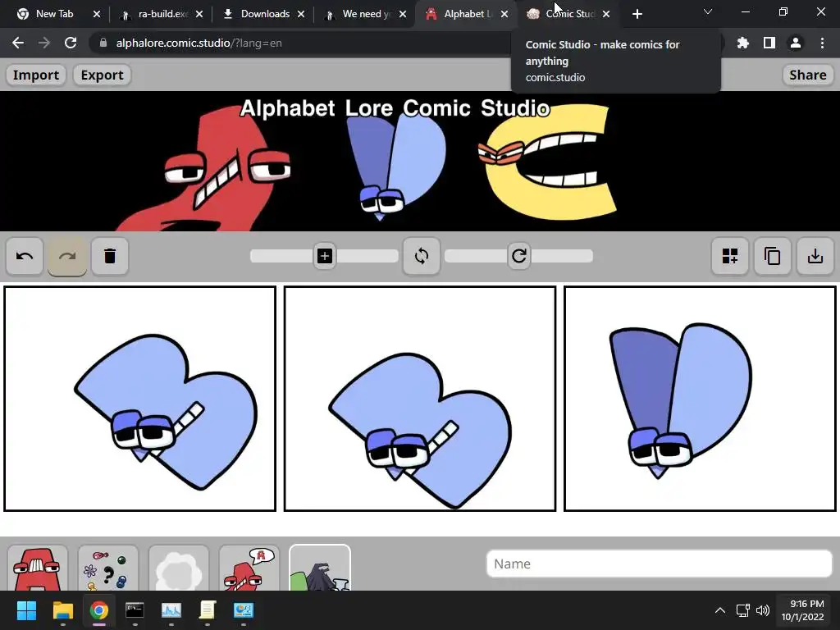Close the New Tab browser tab

(x=97, y=14)
